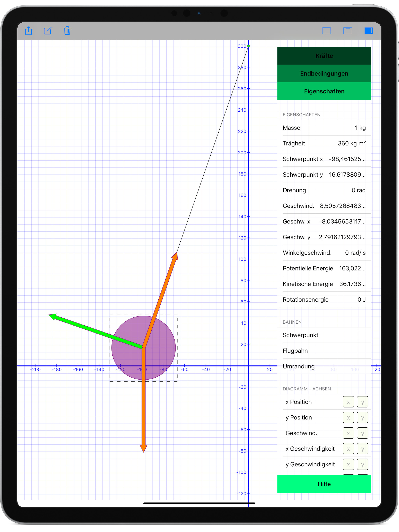Select the Eigenschaften tab

coord(324,91)
